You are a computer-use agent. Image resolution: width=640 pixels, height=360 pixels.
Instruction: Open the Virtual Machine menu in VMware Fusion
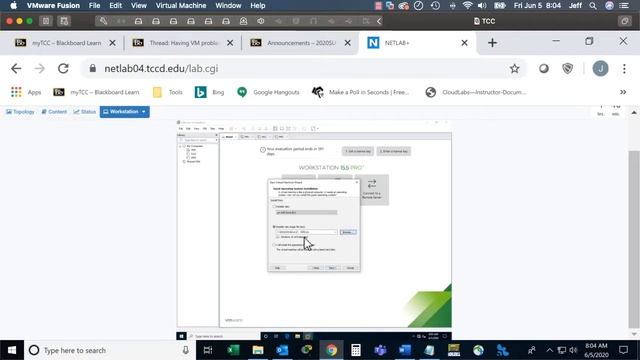181,6
